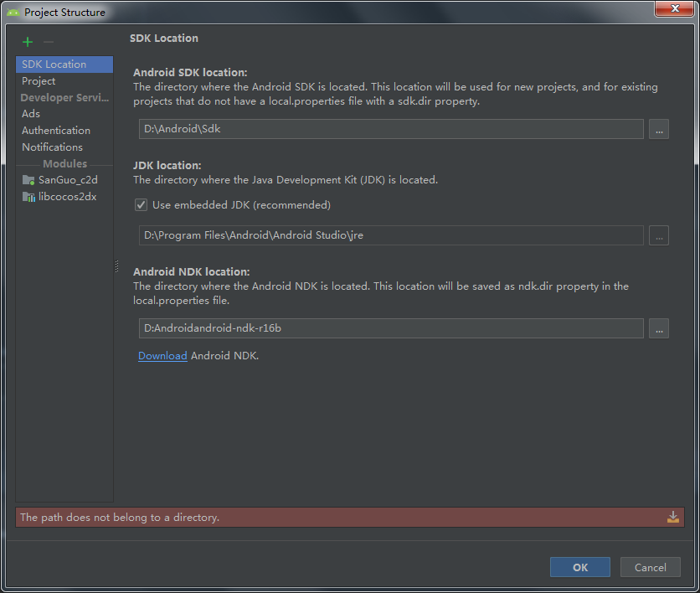Open the Authentication settings entry
The width and height of the screenshot is (700, 593).
[56, 131]
